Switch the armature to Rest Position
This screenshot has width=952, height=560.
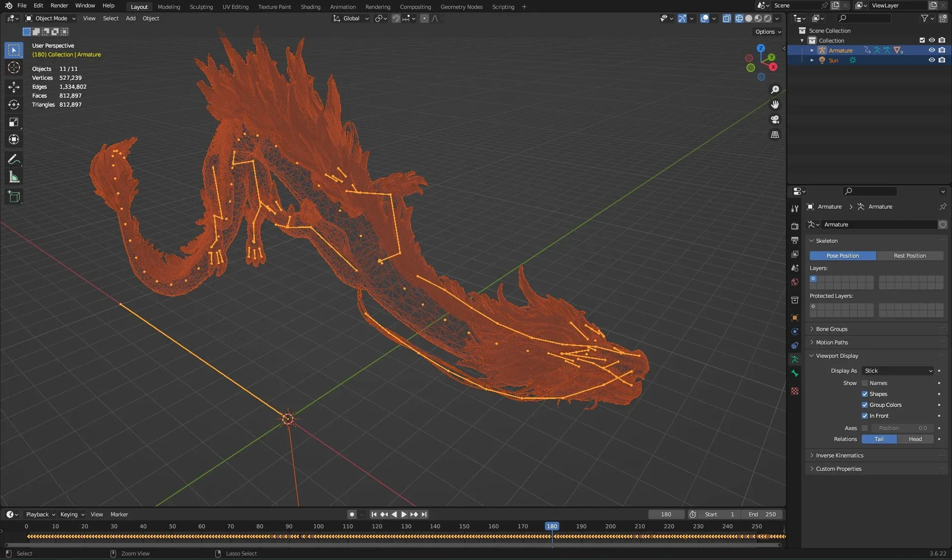[x=910, y=255]
